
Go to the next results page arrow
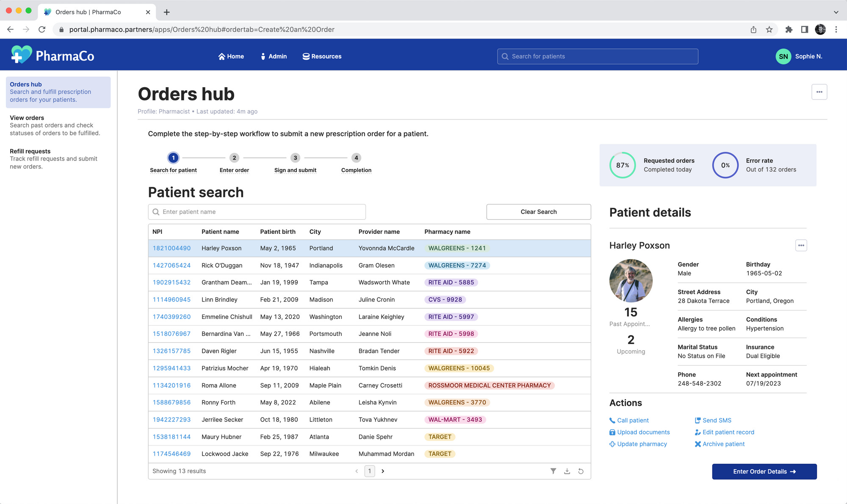(x=383, y=471)
